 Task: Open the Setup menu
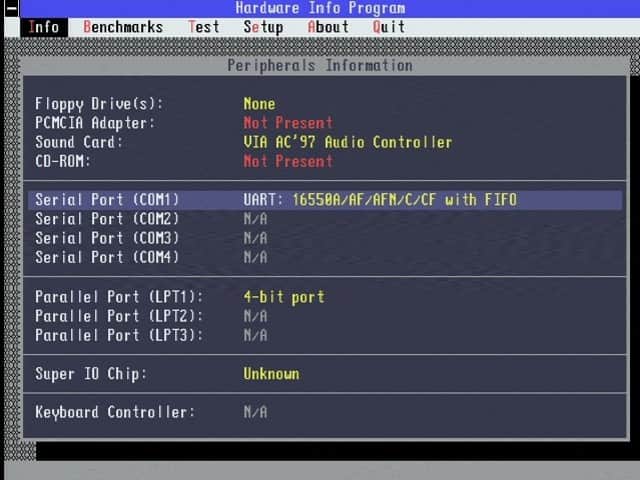point(263,27)
